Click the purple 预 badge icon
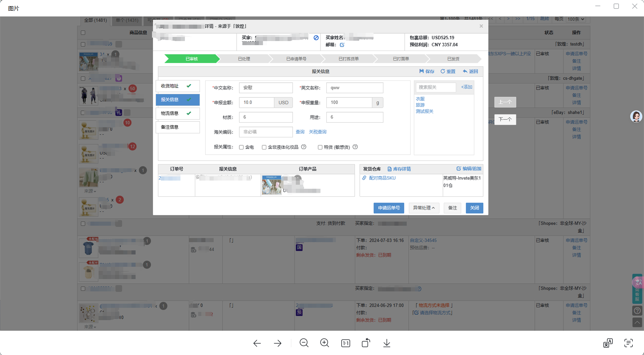This screenshot has width=644, height=355. click(x=299, y=312)
